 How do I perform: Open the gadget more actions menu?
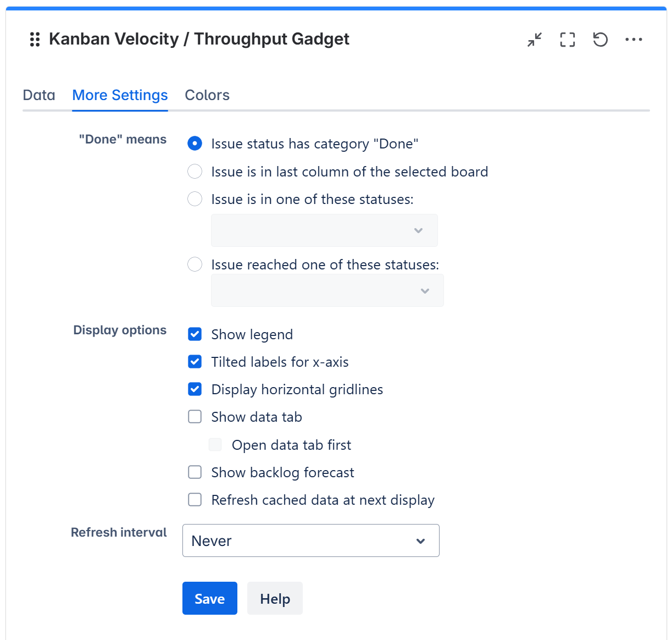[x=634, y=40]
